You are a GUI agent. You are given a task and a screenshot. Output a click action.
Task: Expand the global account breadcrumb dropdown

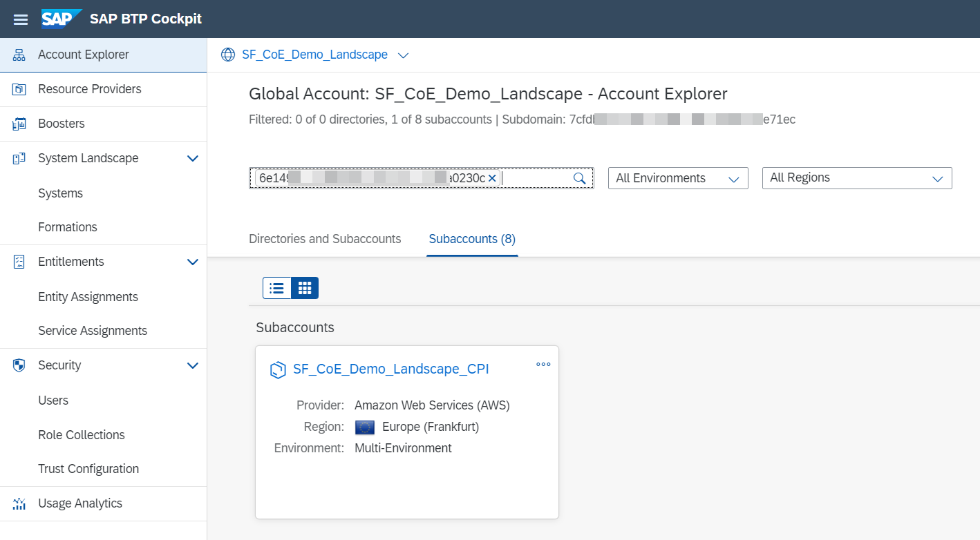click(x=404, y=55)
